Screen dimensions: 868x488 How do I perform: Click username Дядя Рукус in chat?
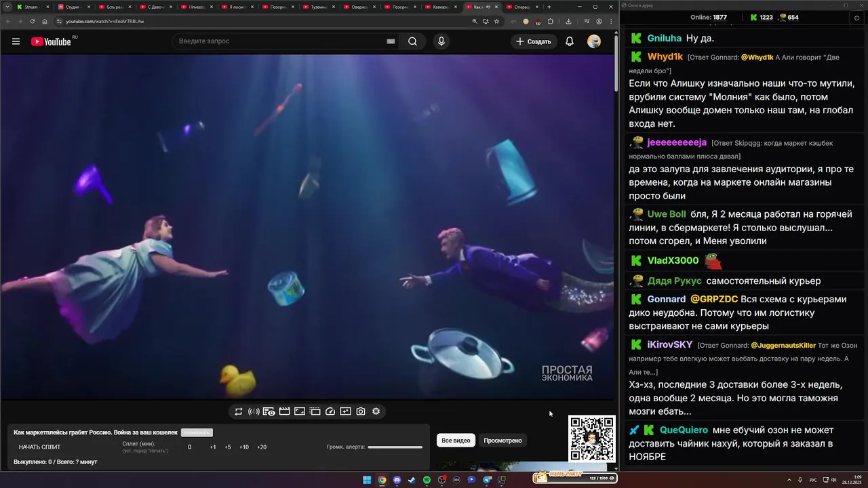[675, 281]
